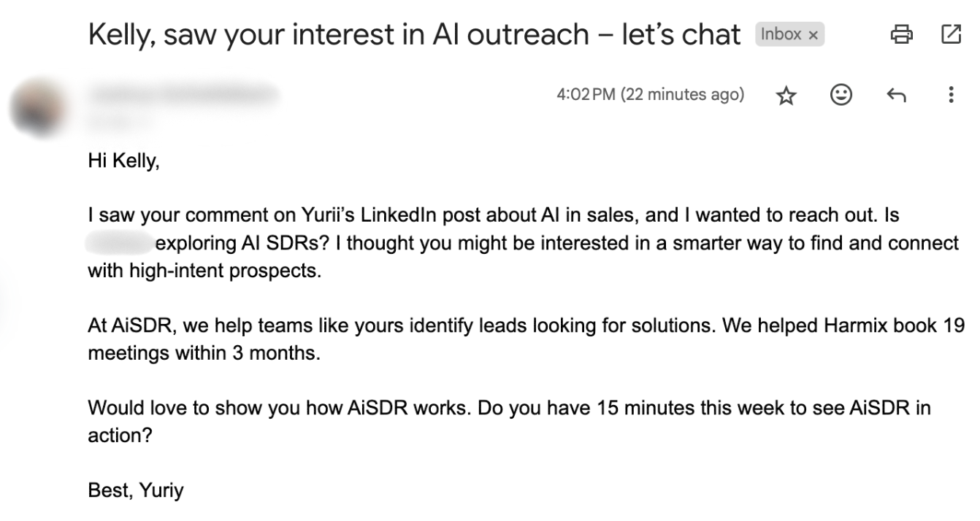Screen dimensions: 980x521
Task: Click the 4:02 PM timestamp
Action: click(x=650, y=95)
